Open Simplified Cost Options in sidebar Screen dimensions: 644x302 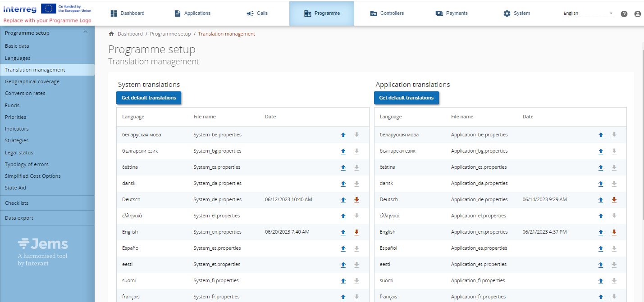[32, 176]
